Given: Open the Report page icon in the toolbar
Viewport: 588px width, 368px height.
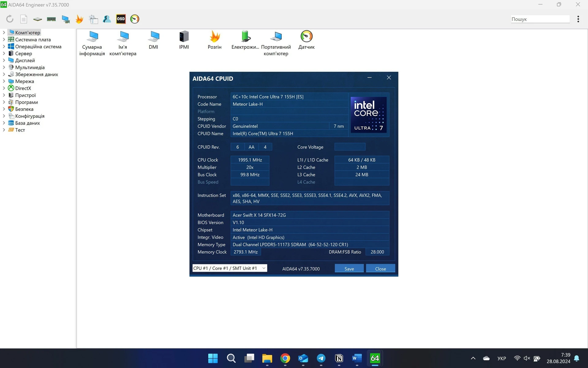Looking at the screenshot, I should pyautogui.click(x=24, y=19).
